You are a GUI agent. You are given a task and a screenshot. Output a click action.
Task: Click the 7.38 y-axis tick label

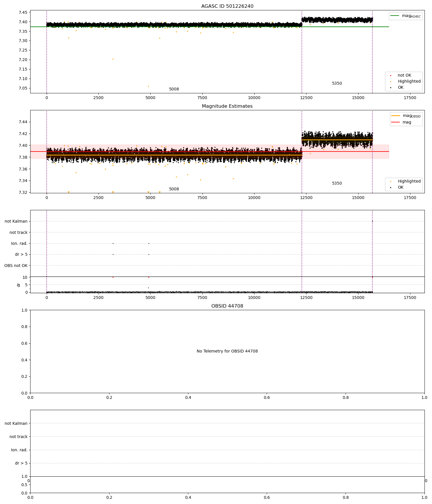click(23, 157)
